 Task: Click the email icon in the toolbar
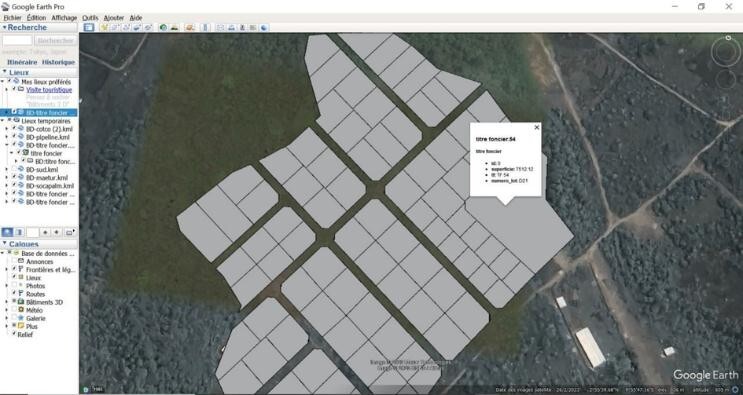coord(220,27)
